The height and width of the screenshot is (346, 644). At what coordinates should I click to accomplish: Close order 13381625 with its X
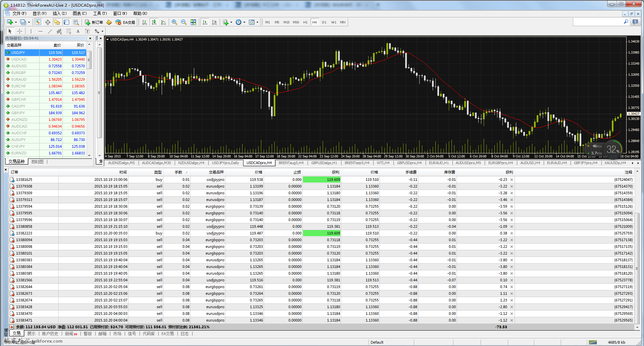tap(512, 180)
